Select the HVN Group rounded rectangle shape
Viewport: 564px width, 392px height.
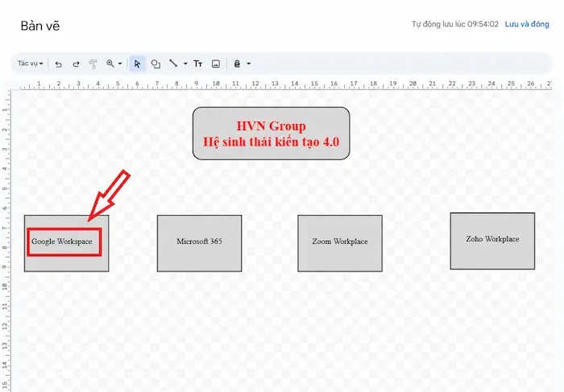[271, 134]
